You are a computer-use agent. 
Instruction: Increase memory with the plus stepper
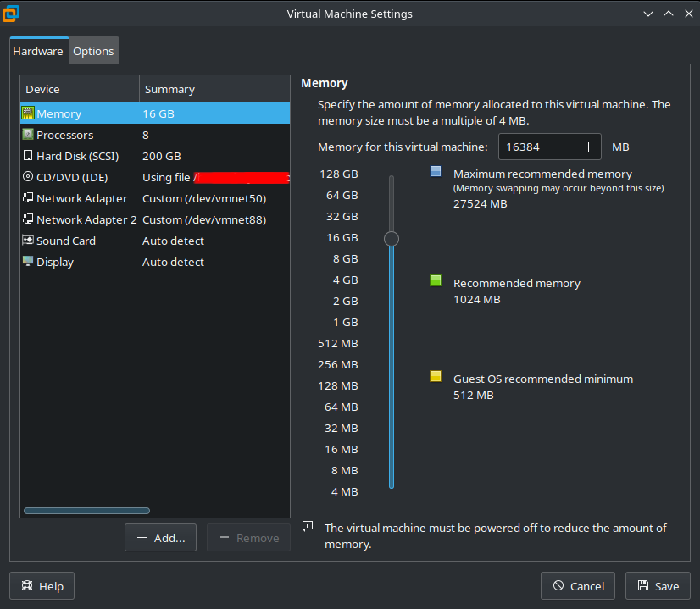[x=588, y=147]
